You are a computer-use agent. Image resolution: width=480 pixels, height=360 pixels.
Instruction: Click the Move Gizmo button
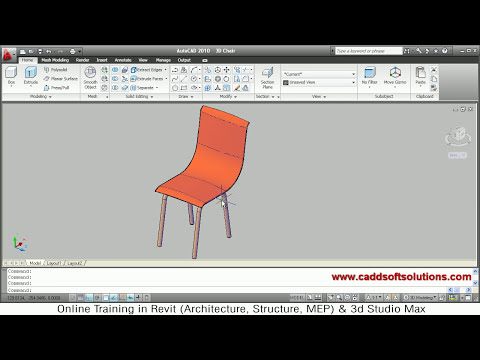tap(395, 76)
